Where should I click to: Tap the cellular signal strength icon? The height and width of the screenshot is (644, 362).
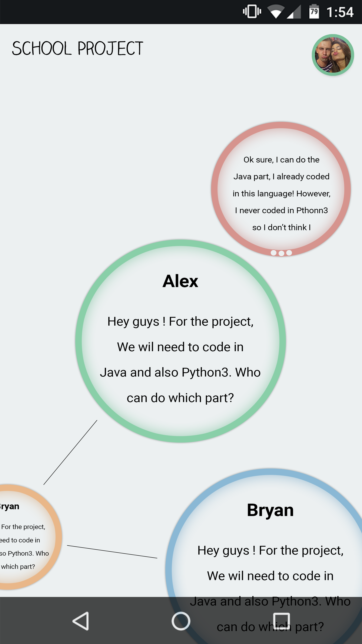(x=294, y=12)
